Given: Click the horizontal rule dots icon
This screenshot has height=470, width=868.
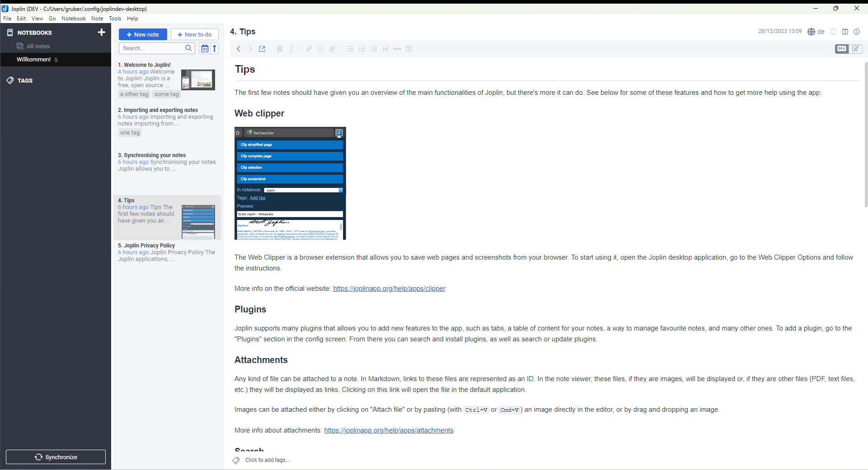Looking at the screenshot, I should click(397, 49).
